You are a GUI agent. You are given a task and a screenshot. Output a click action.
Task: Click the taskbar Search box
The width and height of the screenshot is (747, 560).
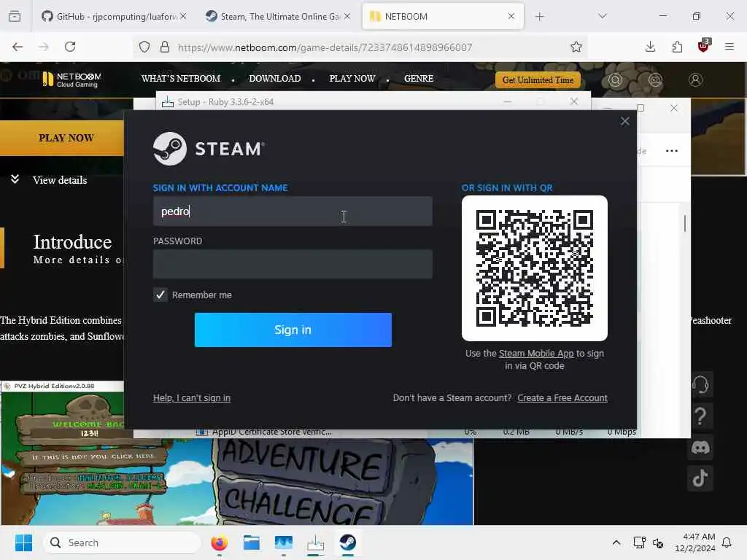(x=122, y=542)
